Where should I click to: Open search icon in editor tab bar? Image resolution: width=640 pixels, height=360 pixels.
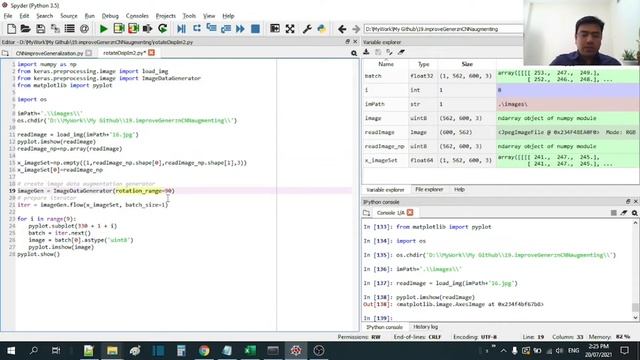pos(354,53)
